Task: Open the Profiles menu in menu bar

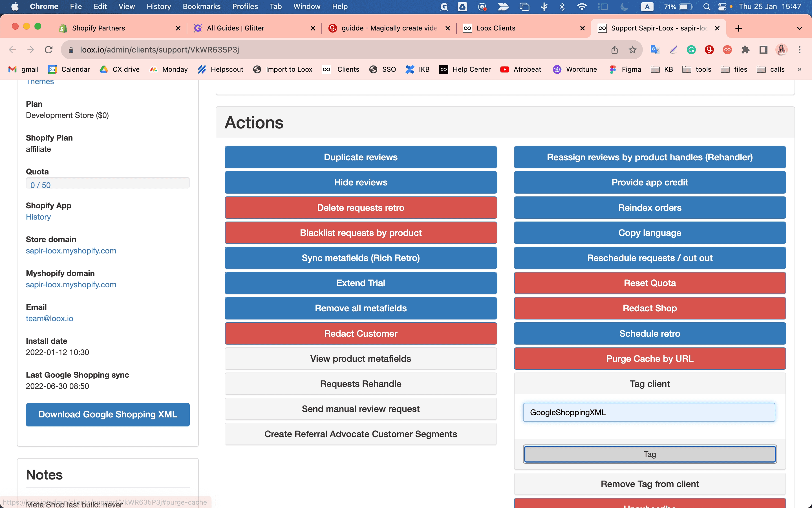Action: 245,7
